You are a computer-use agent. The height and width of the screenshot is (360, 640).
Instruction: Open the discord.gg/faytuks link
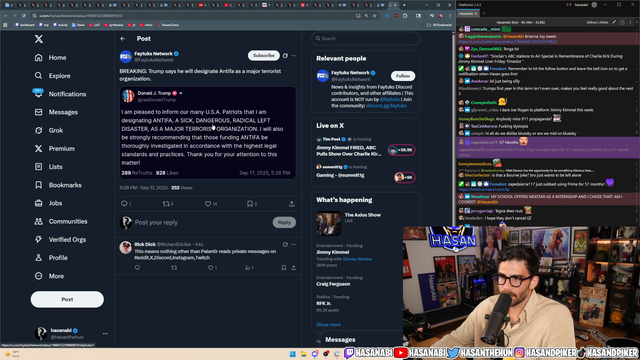coord(386,106)
